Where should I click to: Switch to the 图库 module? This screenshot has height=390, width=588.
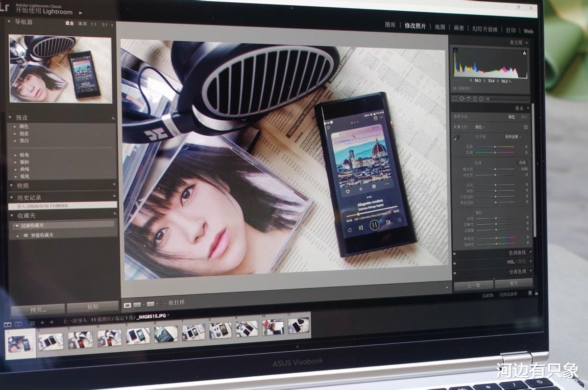(390, 25)
